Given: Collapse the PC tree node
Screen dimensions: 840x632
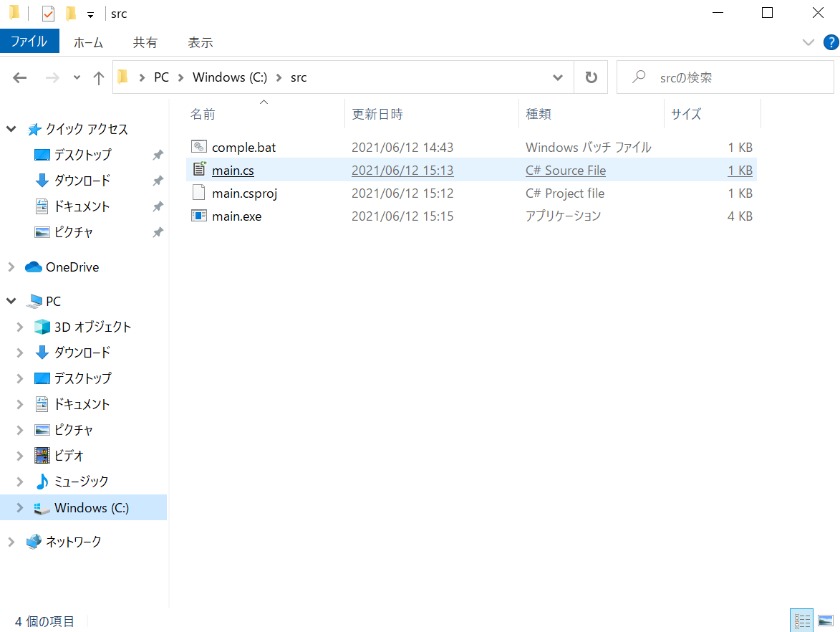Looking at the screenshot, I should click(x=11, y=301).
